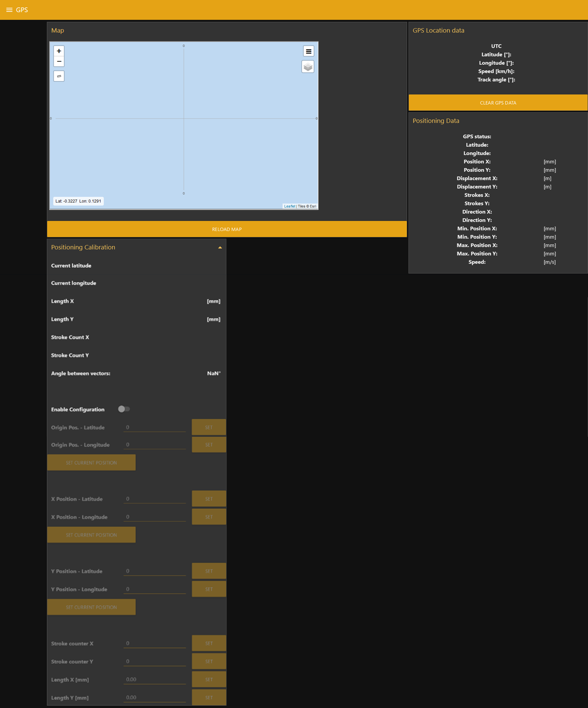588x708 pixels.
Task: Open the map menu button
Action: click(308, 51)
